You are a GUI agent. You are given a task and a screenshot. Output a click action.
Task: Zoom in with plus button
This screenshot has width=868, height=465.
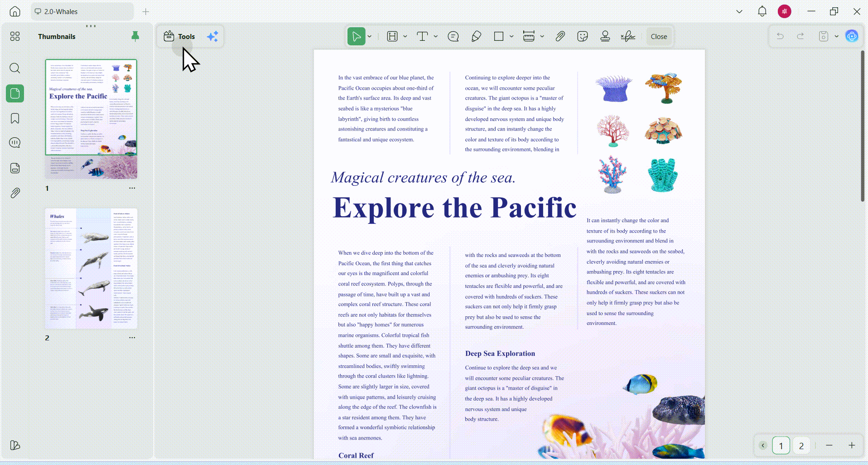(x=852, y=446)
